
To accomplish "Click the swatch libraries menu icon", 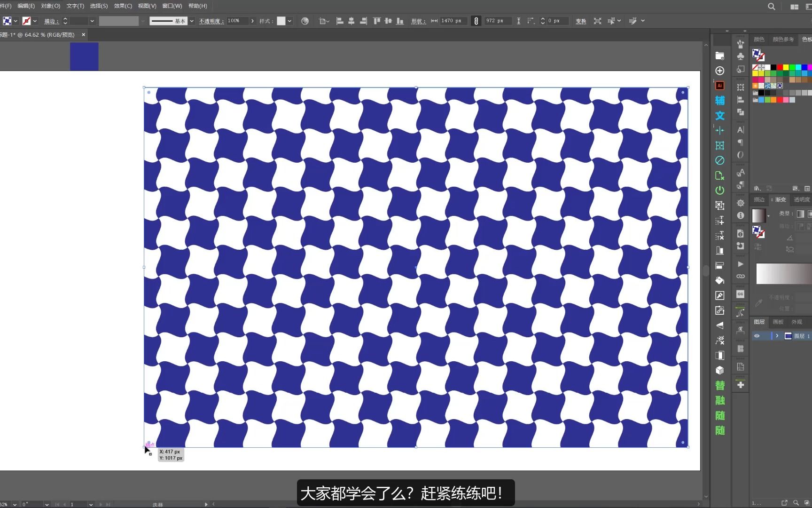I will coord(757,188).
